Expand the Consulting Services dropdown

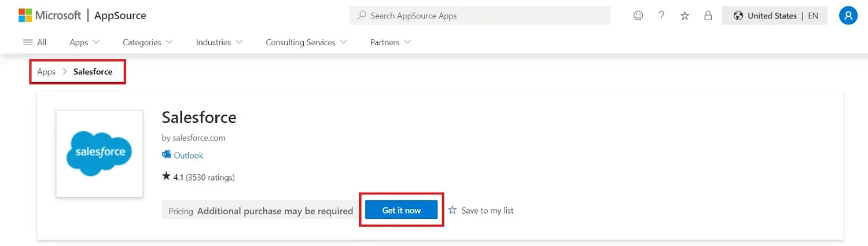[306, 42]
